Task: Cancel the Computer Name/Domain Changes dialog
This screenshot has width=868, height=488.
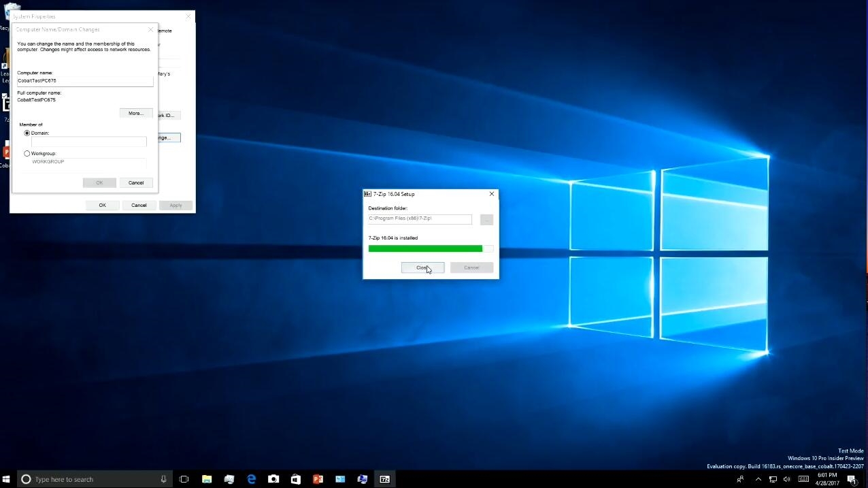Action: (x=136, y=182)
